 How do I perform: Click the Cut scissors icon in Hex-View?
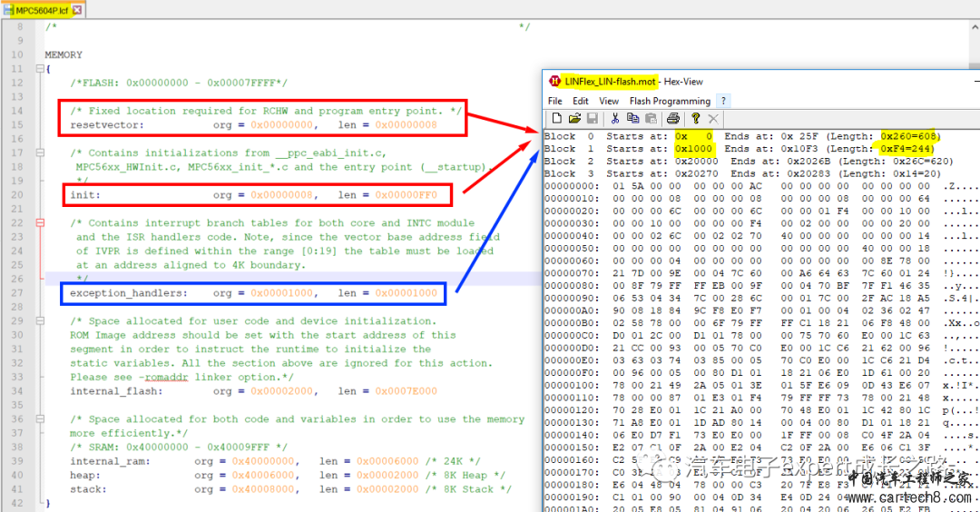point(615,118)
